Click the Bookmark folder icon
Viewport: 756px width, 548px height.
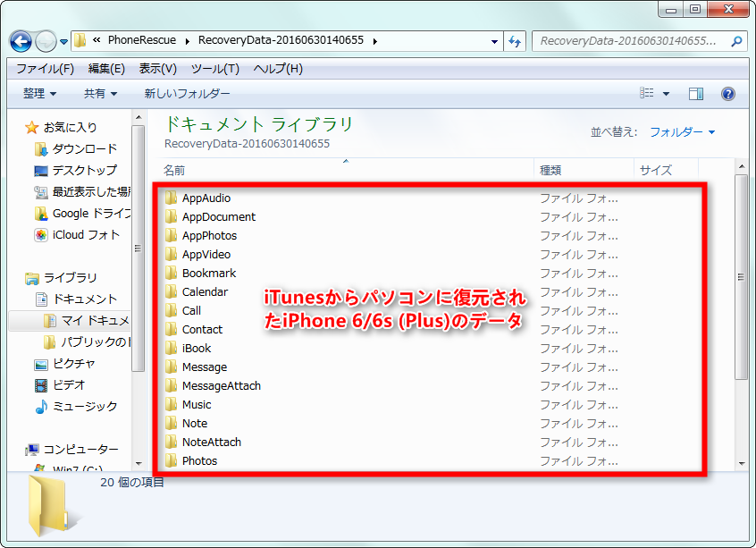172,273
